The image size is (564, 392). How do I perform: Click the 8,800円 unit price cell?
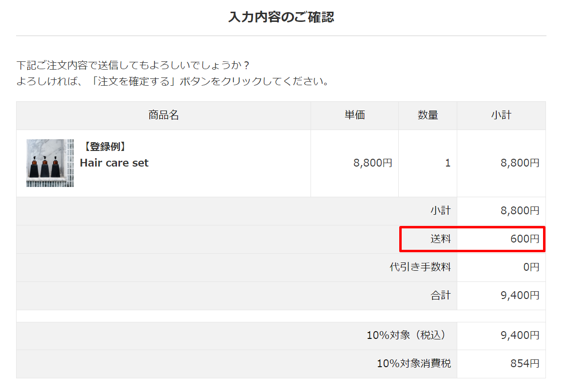pyautogui.click(x=373, y=163)
